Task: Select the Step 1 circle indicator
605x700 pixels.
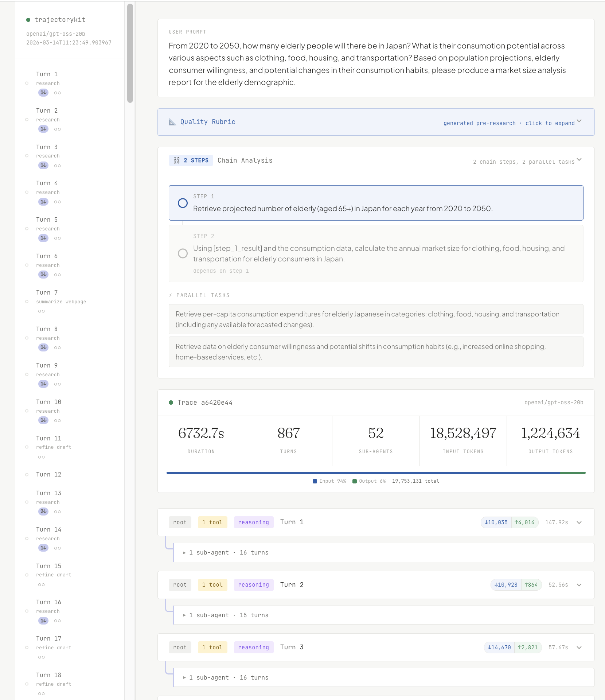Action: point(183,203)
